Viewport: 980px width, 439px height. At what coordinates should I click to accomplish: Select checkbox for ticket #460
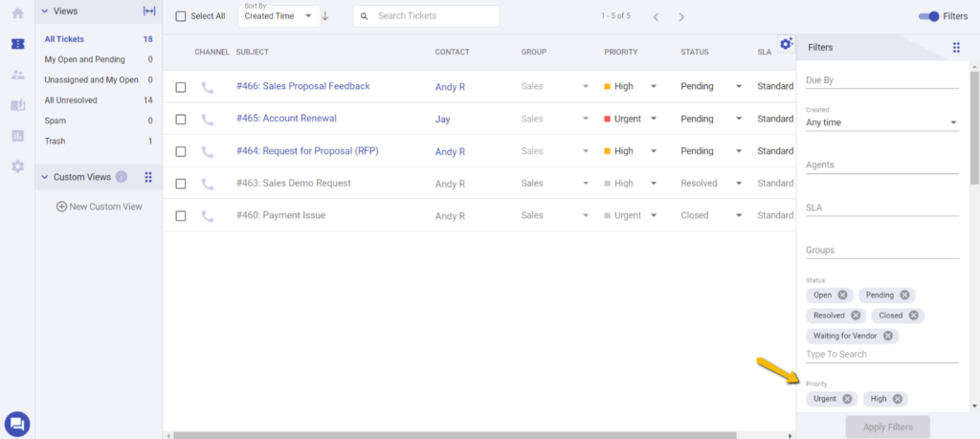(181, 216)
